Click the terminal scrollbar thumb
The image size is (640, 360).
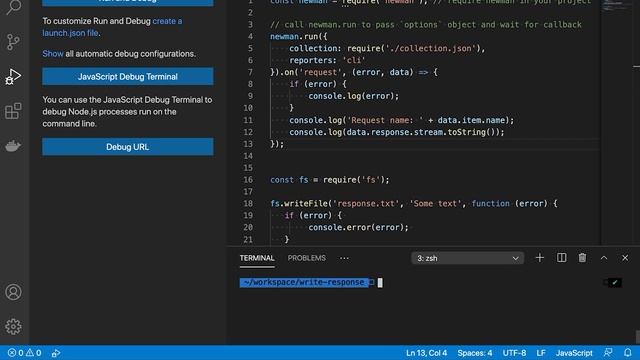(638, 336)
